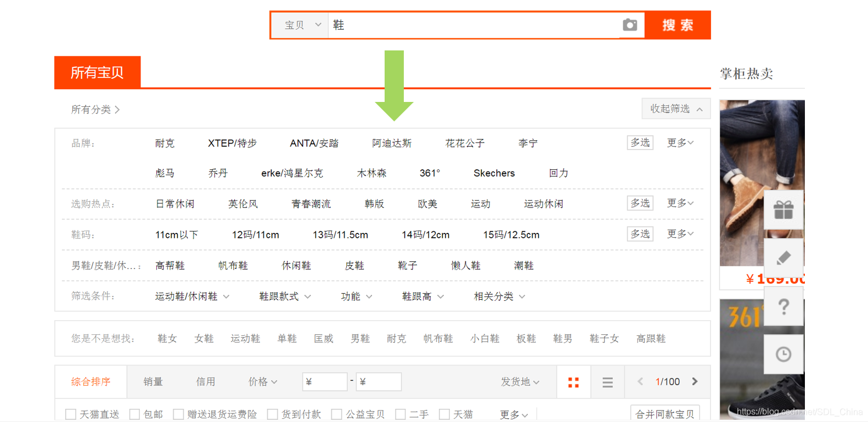Open the 鞋跟款式 filter dropdown
Image resolution: width=868 pixels, height=422 pixels.
tap(285, 296)
